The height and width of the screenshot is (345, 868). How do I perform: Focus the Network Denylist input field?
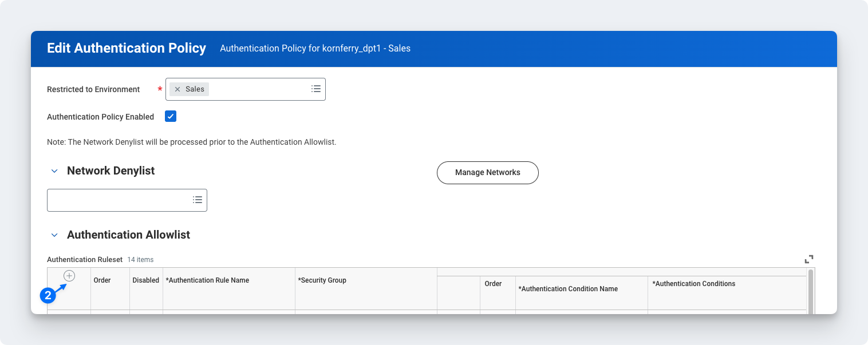pos(119,200)
